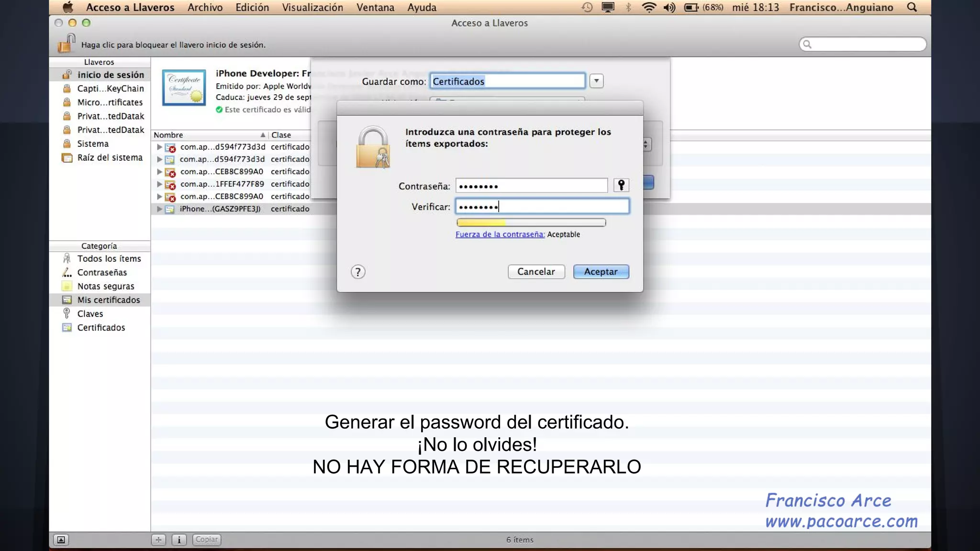This screenshot has height=551, width=980.
Task: Select the Claves category
Action: coord(100,314)
